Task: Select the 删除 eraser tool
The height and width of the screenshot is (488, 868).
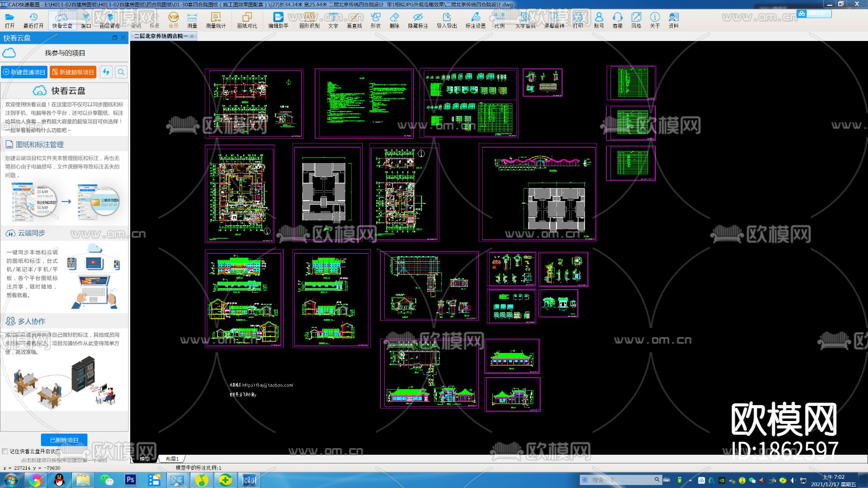Action: point(394,20)
